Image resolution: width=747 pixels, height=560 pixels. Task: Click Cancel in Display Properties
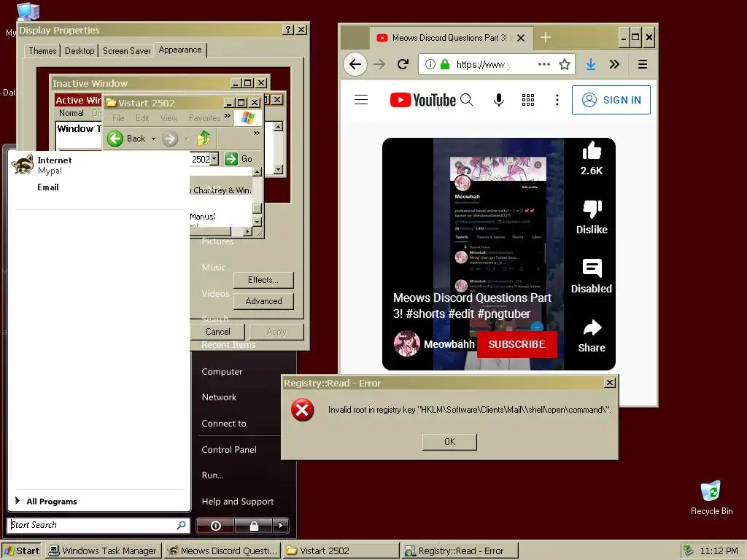[217, 332]
